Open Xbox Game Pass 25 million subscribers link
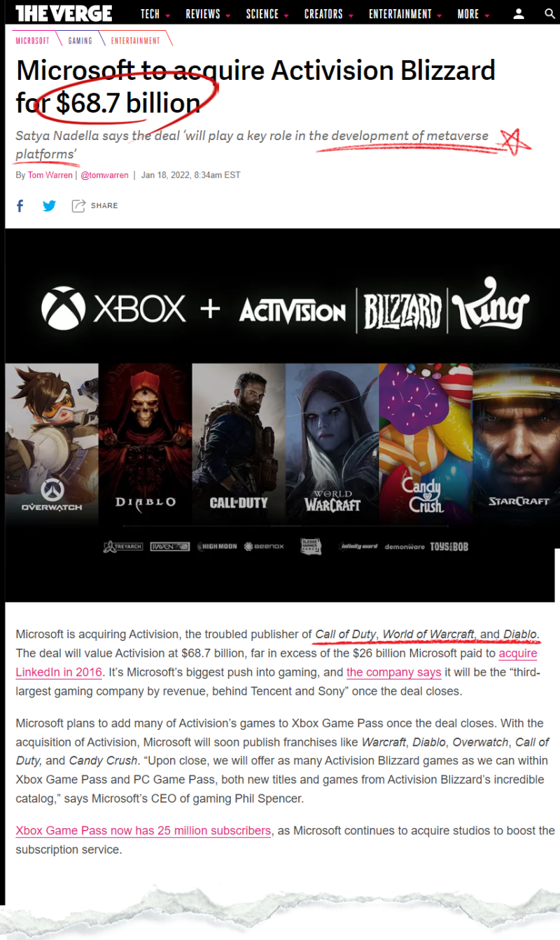Viewport: 560px width, 940px height. pos(143,831)
